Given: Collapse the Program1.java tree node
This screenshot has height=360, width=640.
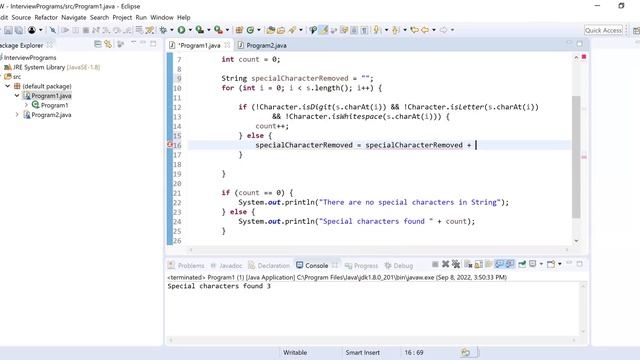Looking at the screenshot, I should tap(17, 96).
